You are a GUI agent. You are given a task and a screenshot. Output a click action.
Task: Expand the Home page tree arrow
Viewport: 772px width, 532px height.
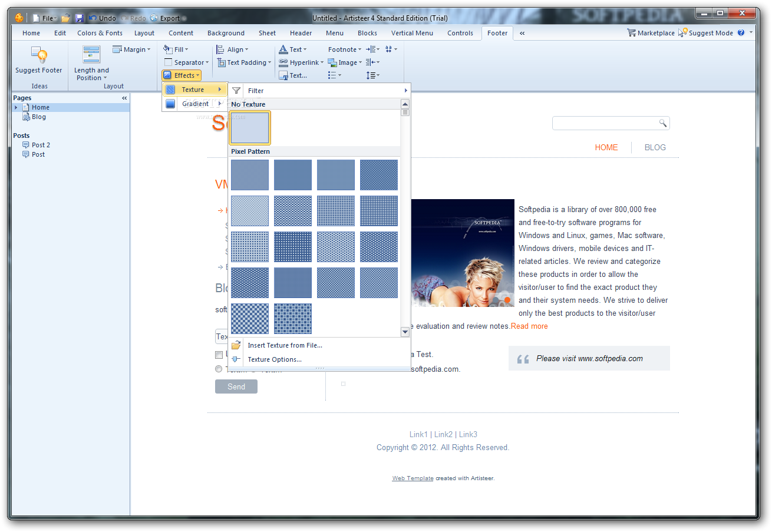click(x=16, y=107)
